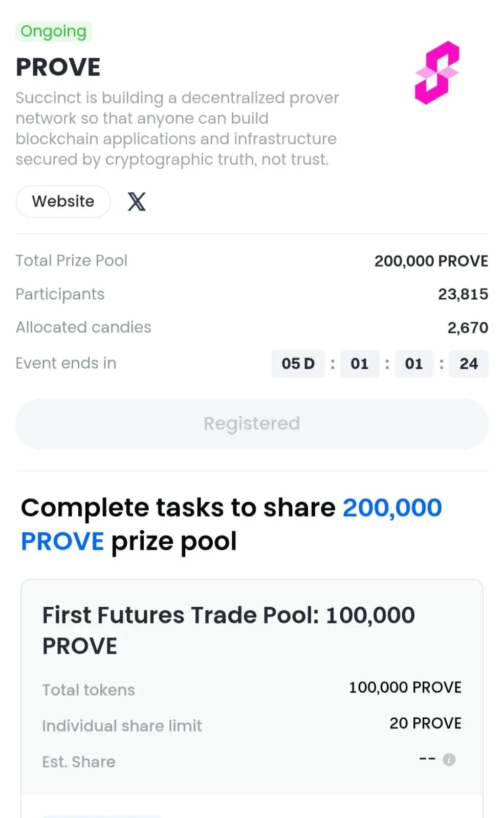Image resolution: width=504 pixels, height=818 pixels.
Task: Select the PROVE title heading
Action: [x=58, y=67]
